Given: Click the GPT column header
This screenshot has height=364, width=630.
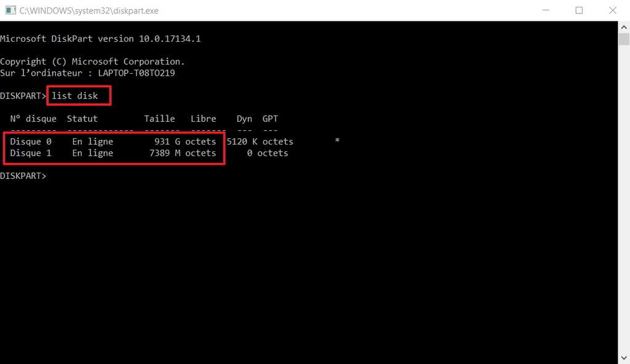Looking at the screenshot, I should pos(270,119).
